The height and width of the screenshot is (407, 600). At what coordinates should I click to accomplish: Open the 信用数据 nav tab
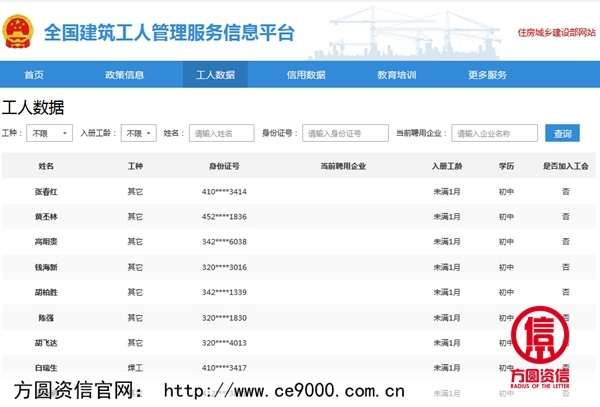[306, 75]
